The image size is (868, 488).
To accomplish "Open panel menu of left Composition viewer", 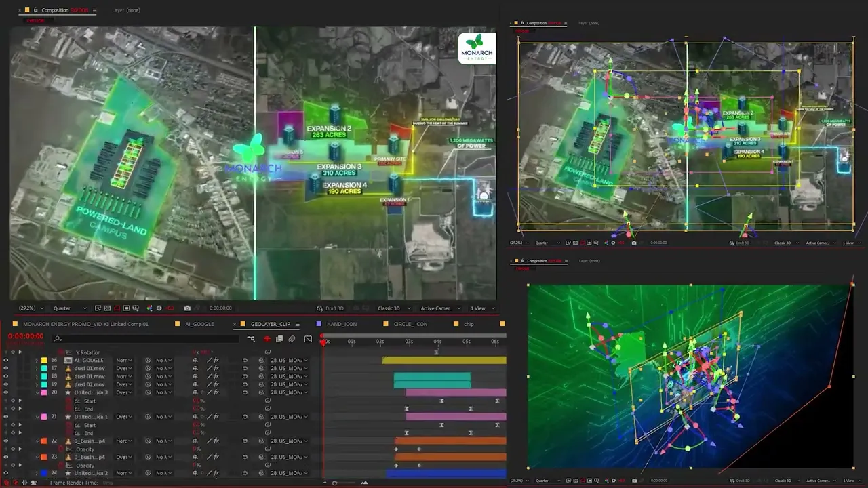I will (x=94, y=10).
